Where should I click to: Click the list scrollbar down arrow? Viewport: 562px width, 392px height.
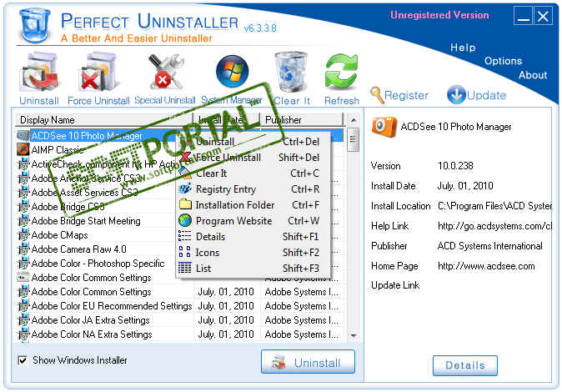click(x=354, y=335)
